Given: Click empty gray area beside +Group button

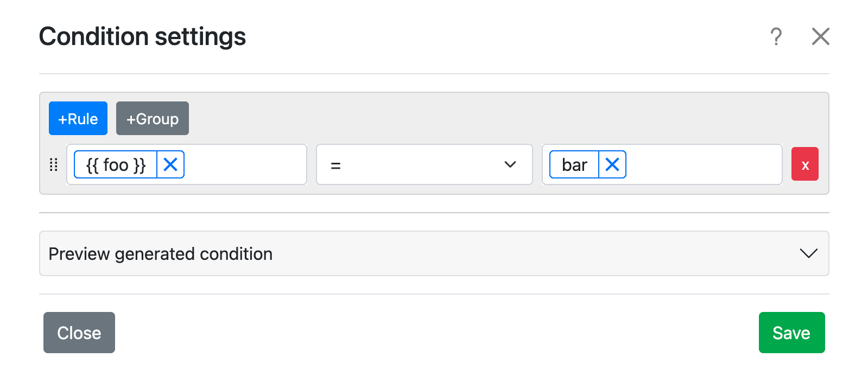Looking at the screenshot, I should pos(489,118).
